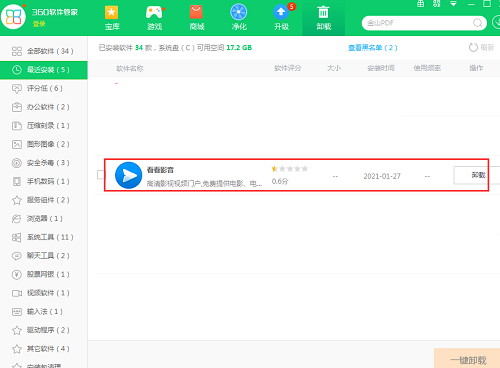Open 查看黑名单 (2) link
Screen dimensions: 500x368
(373, 48)
